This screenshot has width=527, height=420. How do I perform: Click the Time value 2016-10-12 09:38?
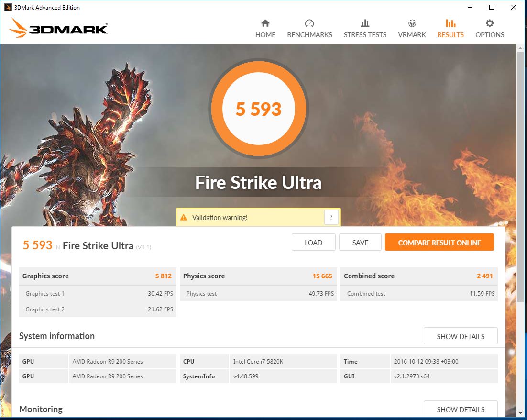tap(426, 362)
